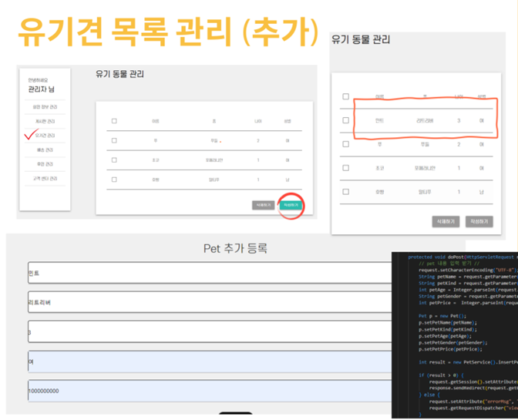Check the 초코 row in left list
This screenshot has width=518, height=420.
click(114, 160)
